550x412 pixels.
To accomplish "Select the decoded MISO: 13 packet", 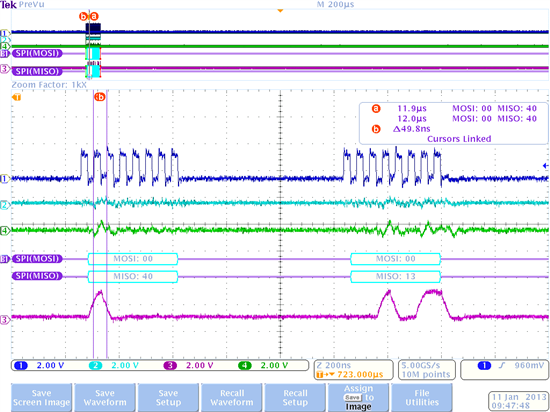I will coord(395,276).
